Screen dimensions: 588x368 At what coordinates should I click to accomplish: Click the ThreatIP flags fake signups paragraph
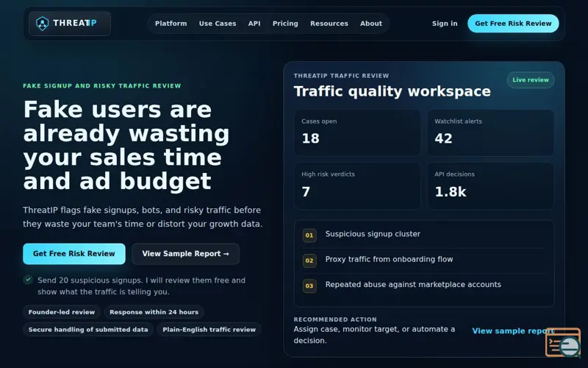[143, 216]
